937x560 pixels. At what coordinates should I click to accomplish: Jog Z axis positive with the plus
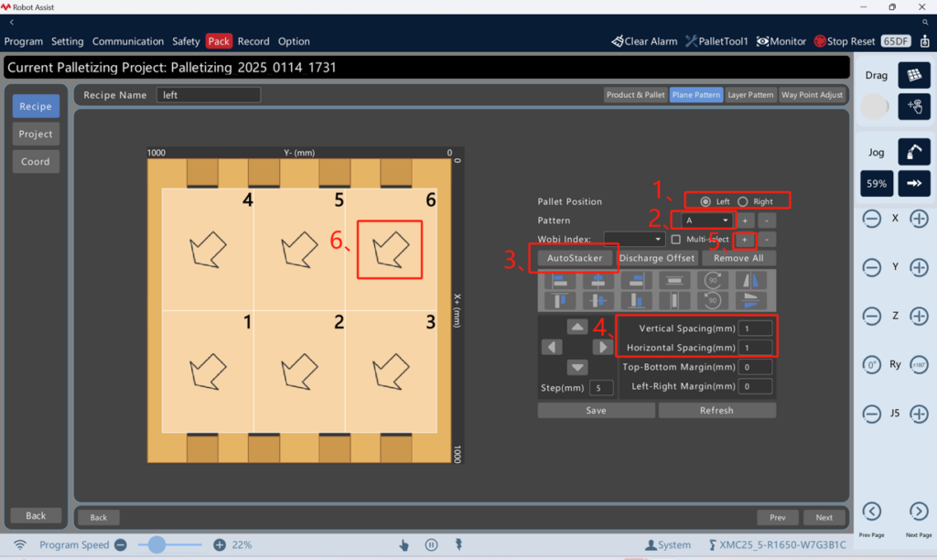[x=919, y=317]
